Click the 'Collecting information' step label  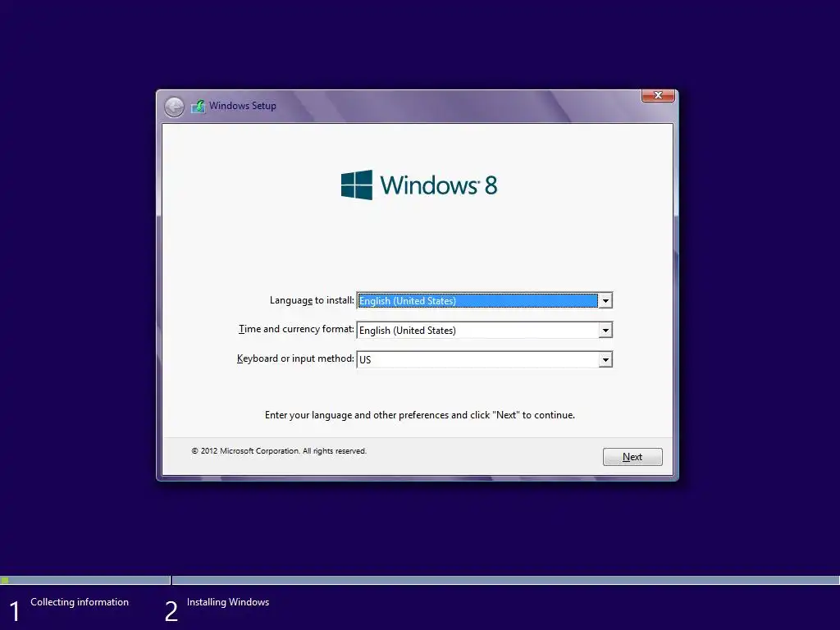[80, 602]
